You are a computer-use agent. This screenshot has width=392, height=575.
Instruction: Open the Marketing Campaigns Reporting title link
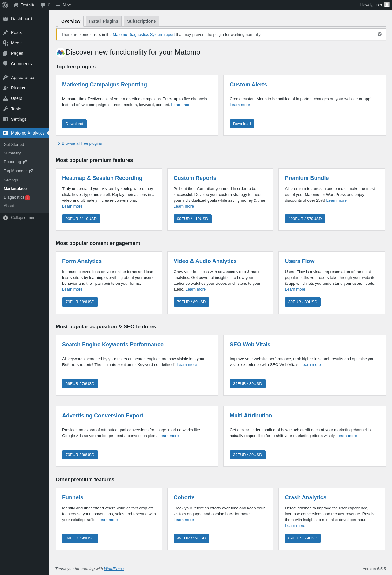pos(104,85)
